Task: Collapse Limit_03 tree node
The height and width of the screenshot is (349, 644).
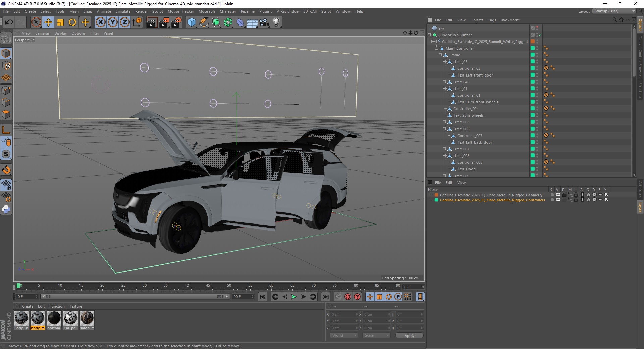Action: point(444,62)
